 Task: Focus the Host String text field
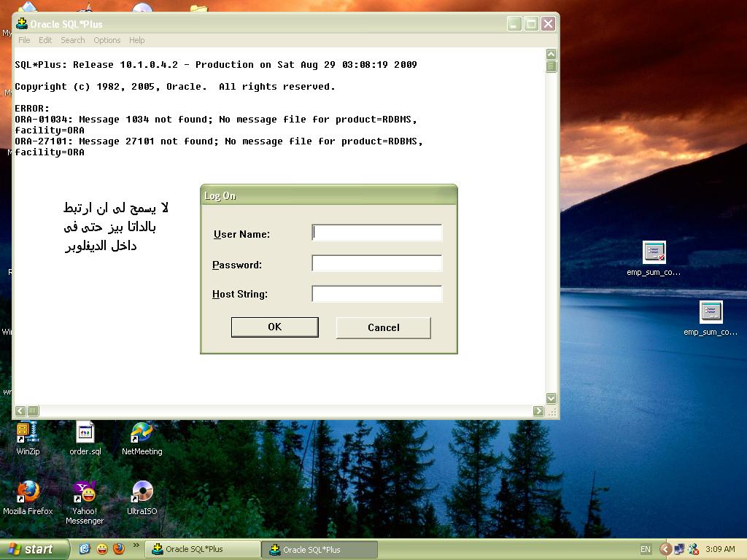[376, 294]
